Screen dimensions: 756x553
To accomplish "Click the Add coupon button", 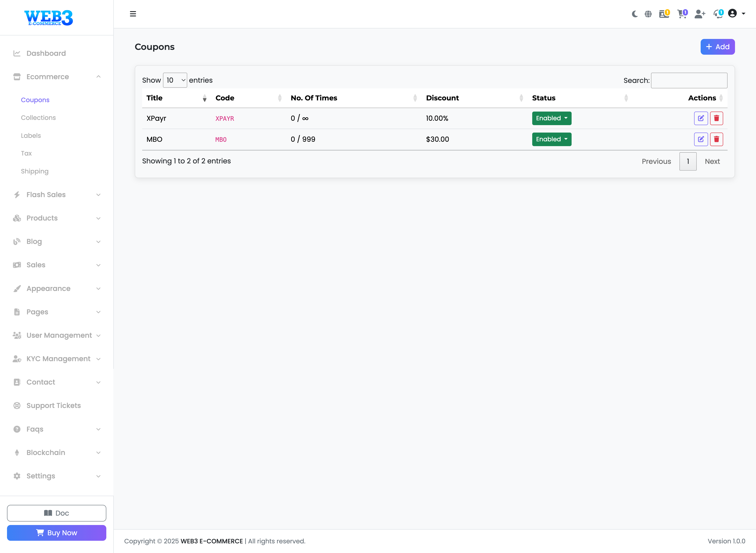I will 717,47.
